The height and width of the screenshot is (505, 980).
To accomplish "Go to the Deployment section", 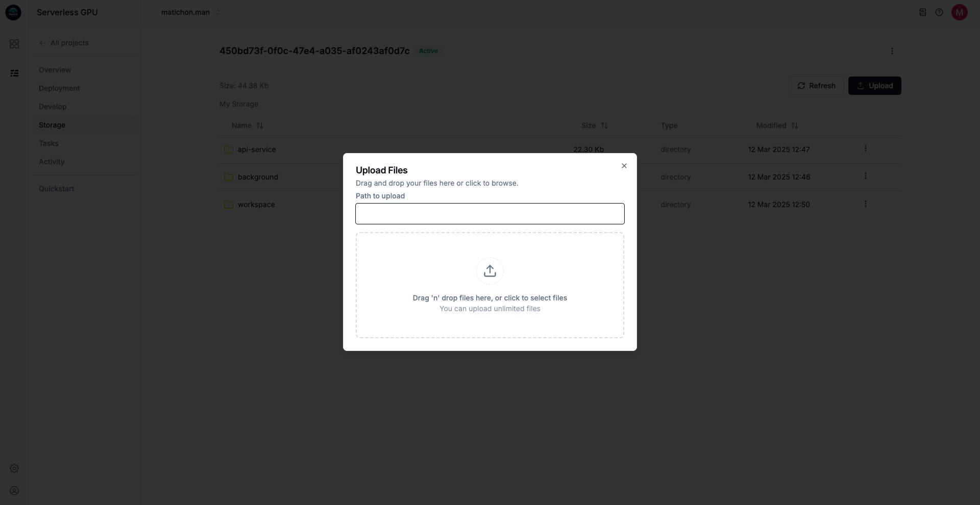I will point(59,88).
